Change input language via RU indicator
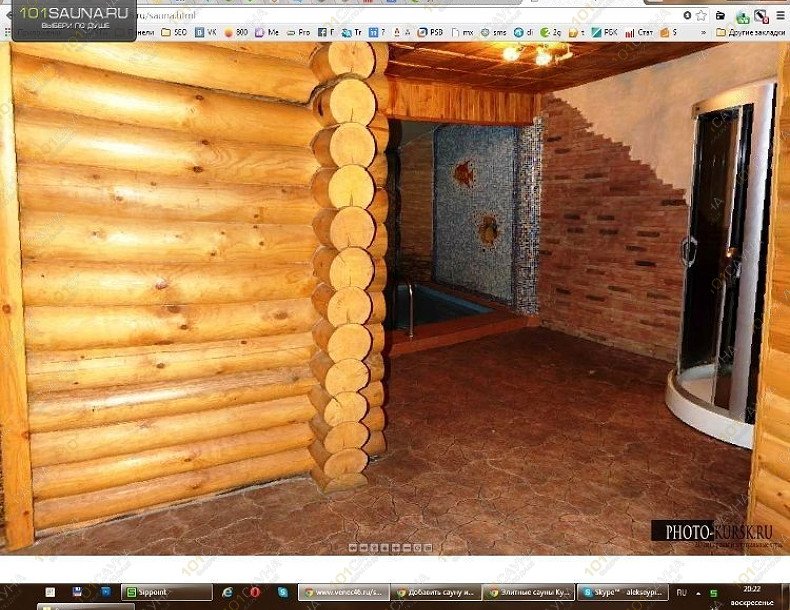The height and width of the screenshot is (610, 790). (x=682, y=593)
